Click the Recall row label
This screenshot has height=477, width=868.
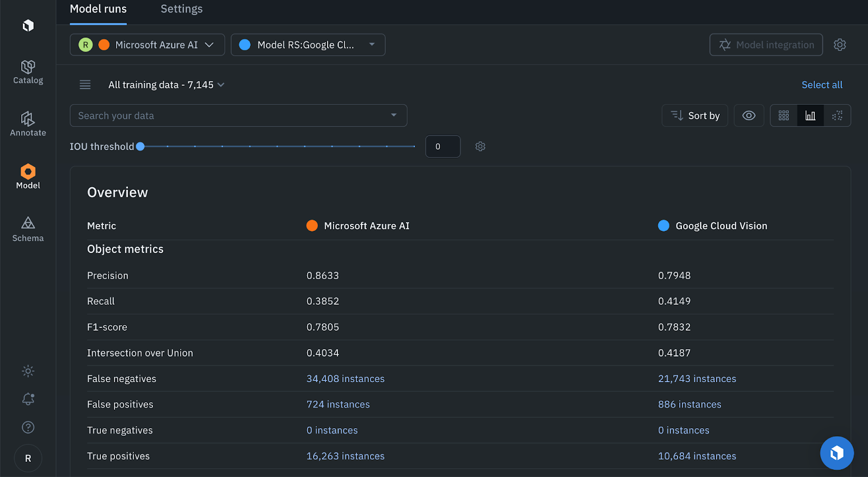[101, 301]
